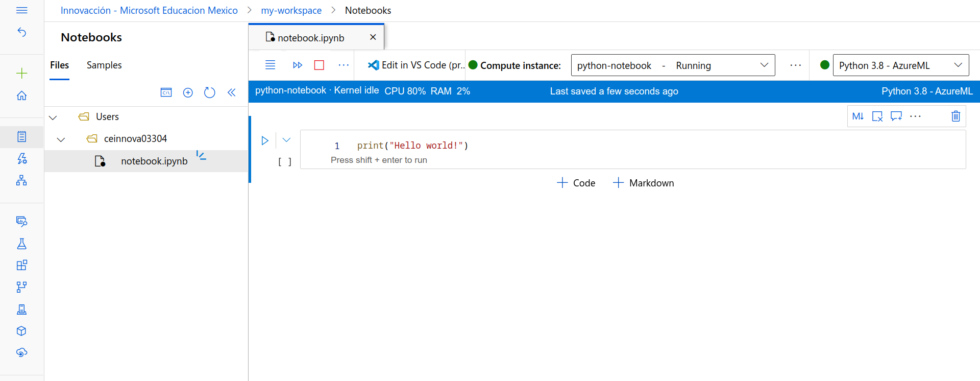Open the Data assets sidebar icon
Screen dimensions: 980x381
22,221
